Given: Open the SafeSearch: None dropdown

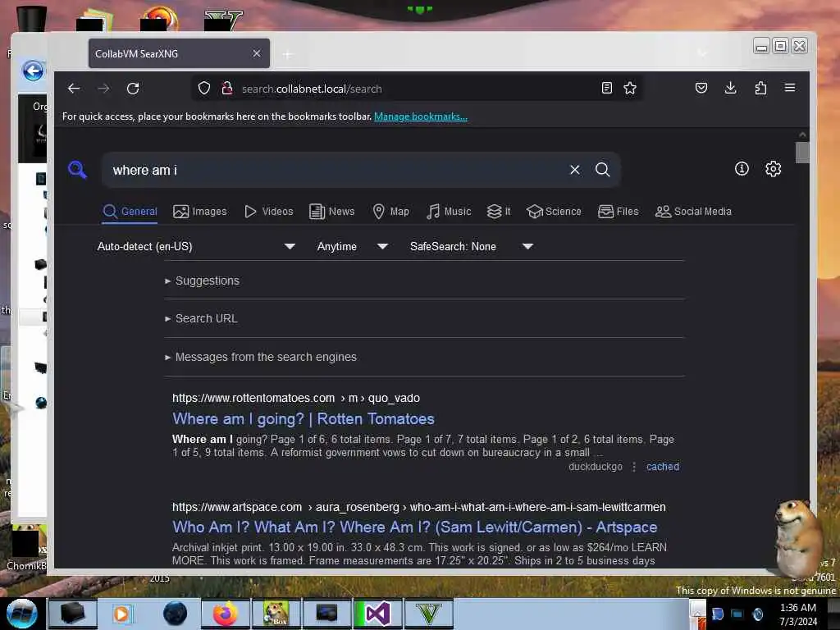Looking at the screenshot, I should tap(472, 246).
